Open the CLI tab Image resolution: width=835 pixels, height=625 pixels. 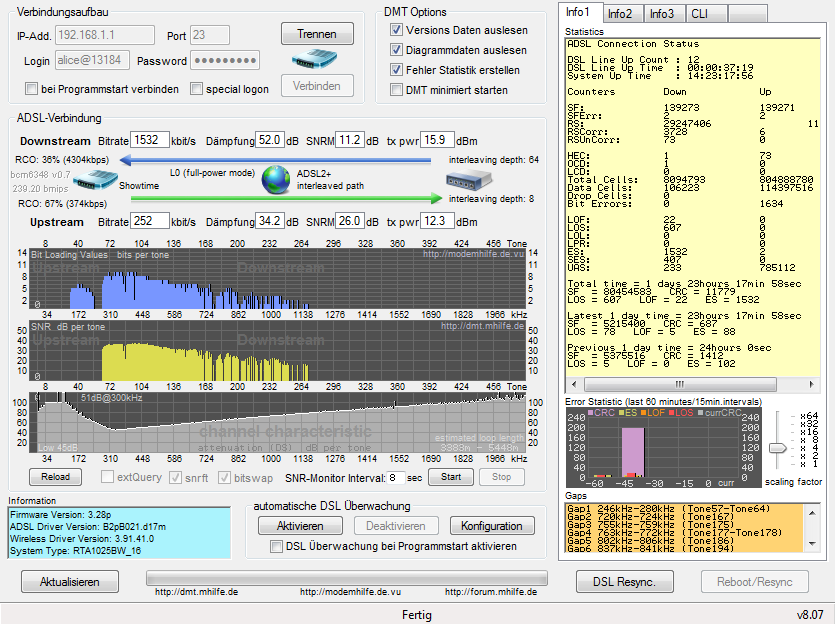tap(700, 14)
